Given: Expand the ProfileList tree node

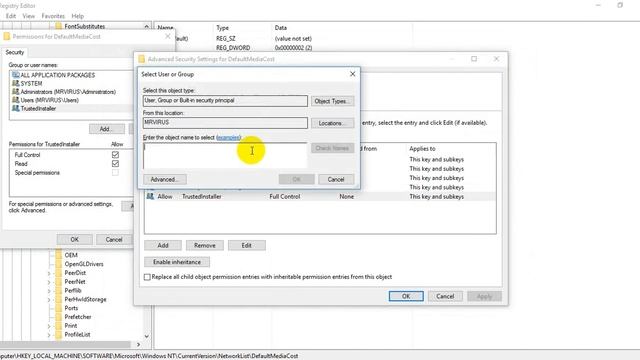Looking at the screenshot, I should (x=49, y=335).
